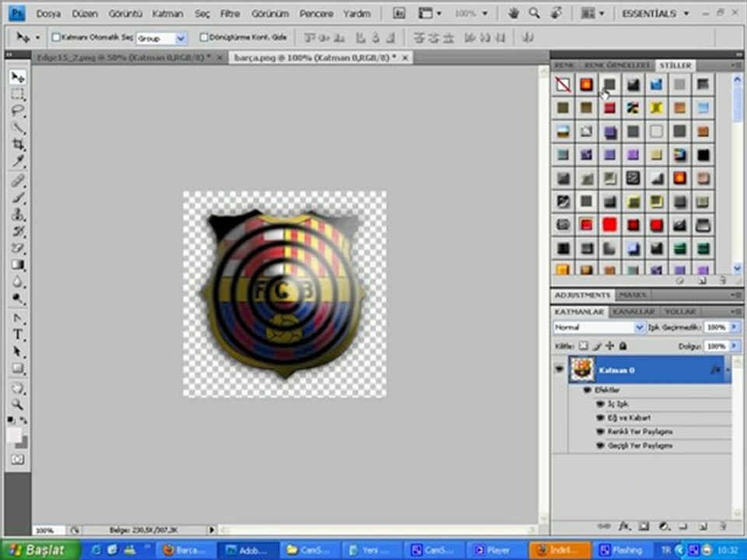Screen dimensions: 747x560
Task: Select the Lasso tool
Action: click(18, 110)
